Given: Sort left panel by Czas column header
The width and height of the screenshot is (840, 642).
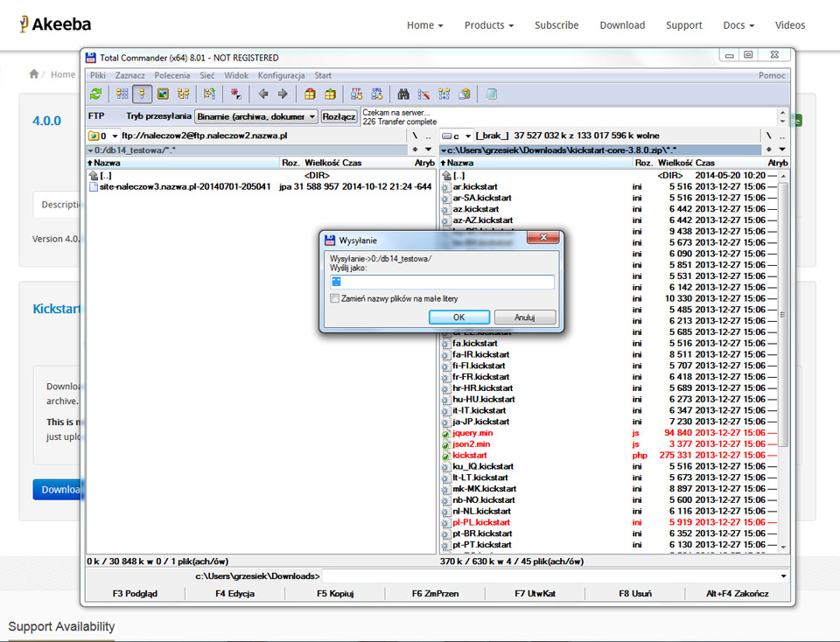Looking at the screenshot, I should [x=377, y=163].
